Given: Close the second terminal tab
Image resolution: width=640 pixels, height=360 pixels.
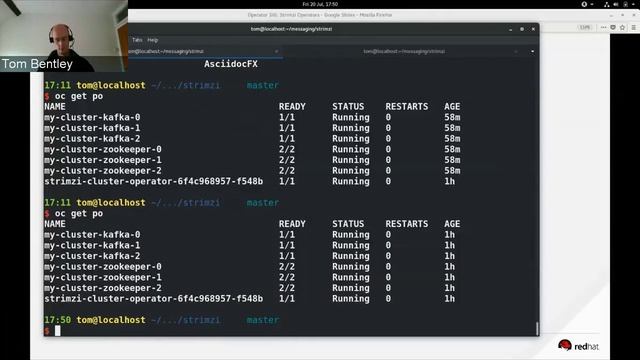Looking at the screenshot, I should coord(516,51).
